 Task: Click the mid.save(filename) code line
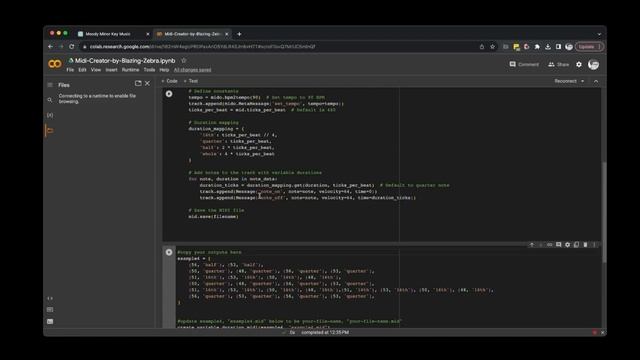pos(213,217)
